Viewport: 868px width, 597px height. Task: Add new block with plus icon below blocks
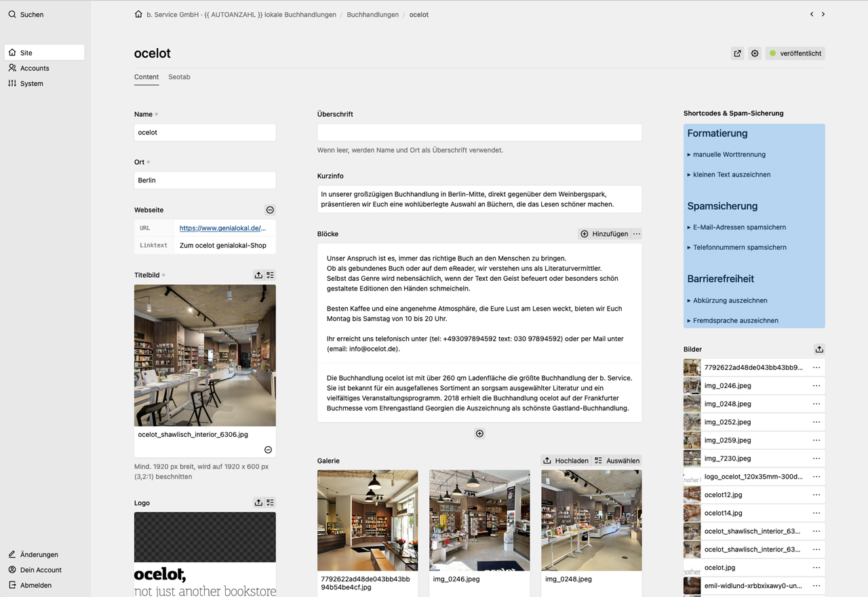point(479,434)
